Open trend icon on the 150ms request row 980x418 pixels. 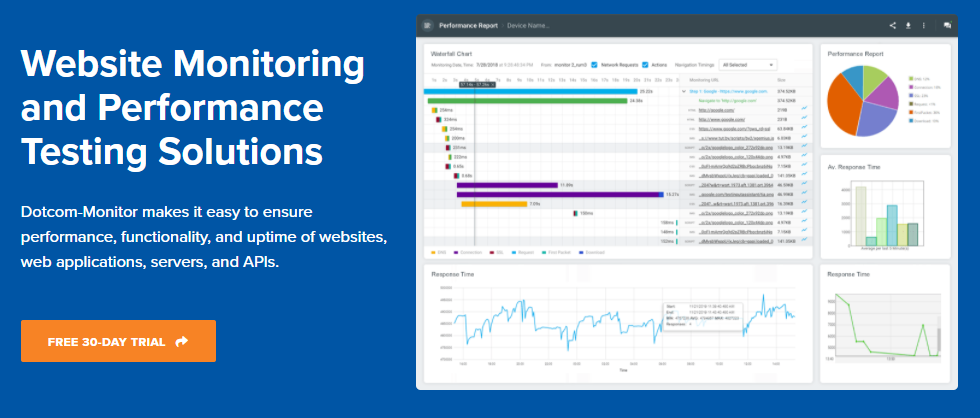[804, 212]
